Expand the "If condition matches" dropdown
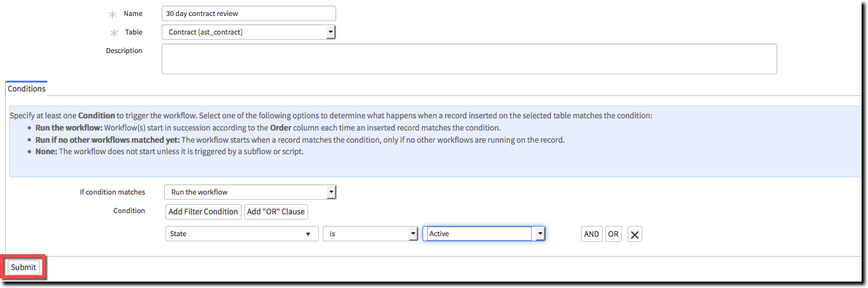This screenshot has width=868, height=288. tap(250, 192)
